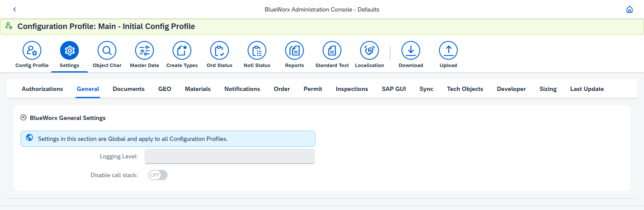This screenshot has width=644, height=210.
Task: Click the Logging Level label
Action: pyautogui.click(x=119, y=156)
